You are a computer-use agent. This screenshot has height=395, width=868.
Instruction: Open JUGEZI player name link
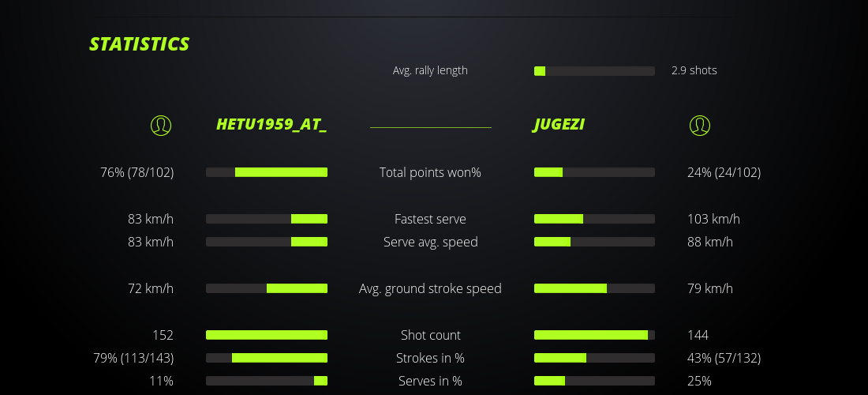click(x=559, y=125)
